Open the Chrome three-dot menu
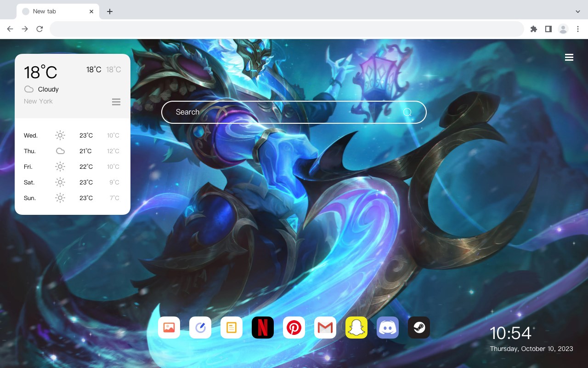This screenshot has height=368, width=588. pyautogui.click(x=578, y=29)
